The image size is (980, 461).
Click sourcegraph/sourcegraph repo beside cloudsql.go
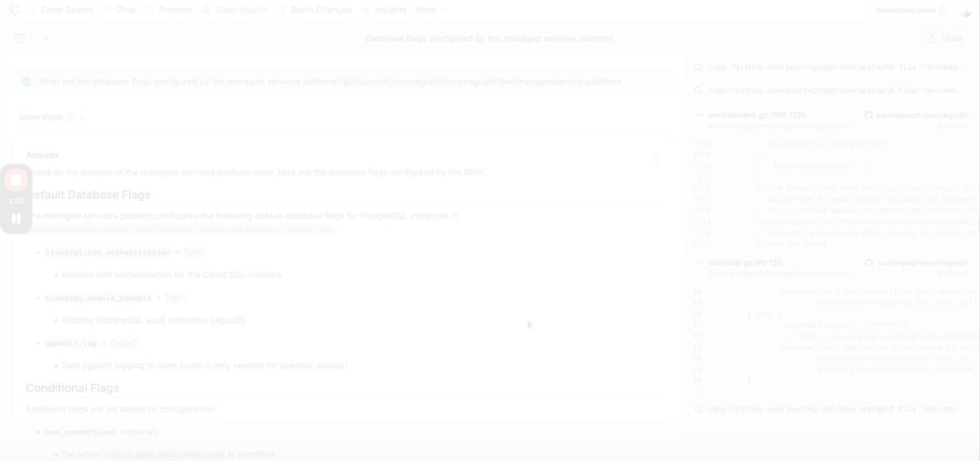coord(922,263)
